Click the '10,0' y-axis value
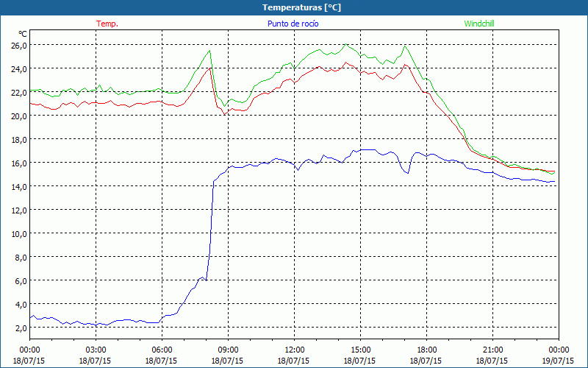The height and width of the screenshot is (368, 588). coord(19,233)
